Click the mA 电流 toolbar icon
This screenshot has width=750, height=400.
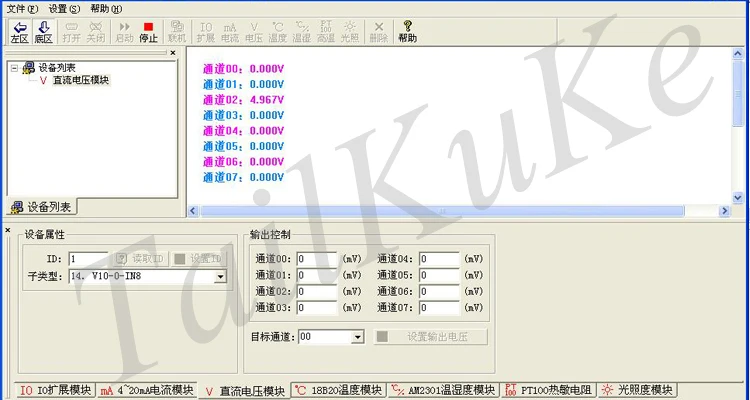point(230,32)
